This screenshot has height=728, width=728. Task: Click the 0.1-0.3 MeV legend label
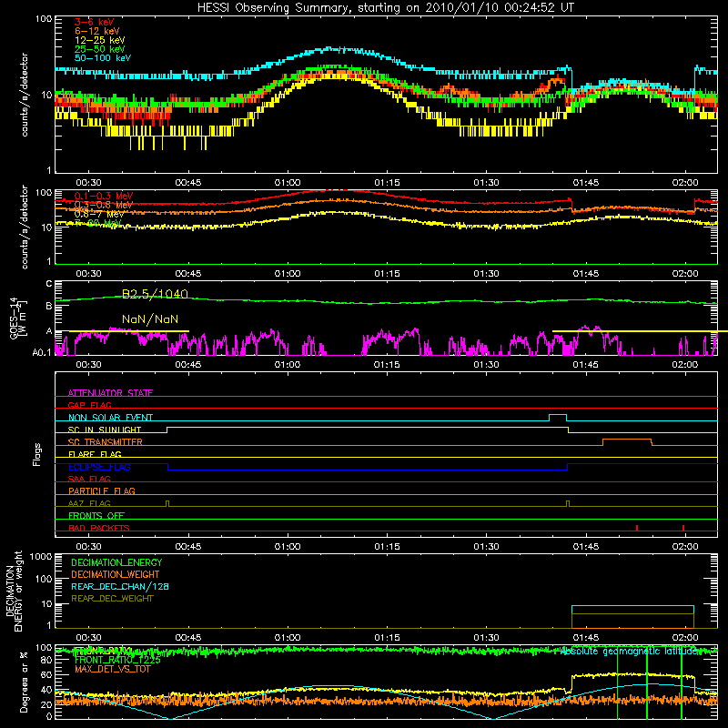(x=104, y=196)
